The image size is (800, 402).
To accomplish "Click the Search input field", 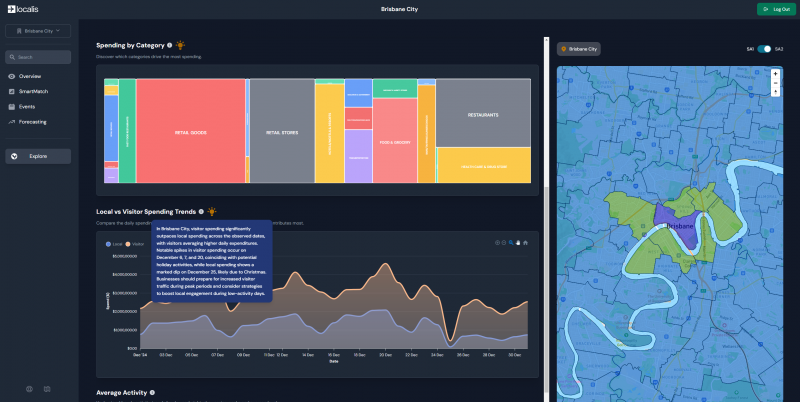I will click(38, 57).
